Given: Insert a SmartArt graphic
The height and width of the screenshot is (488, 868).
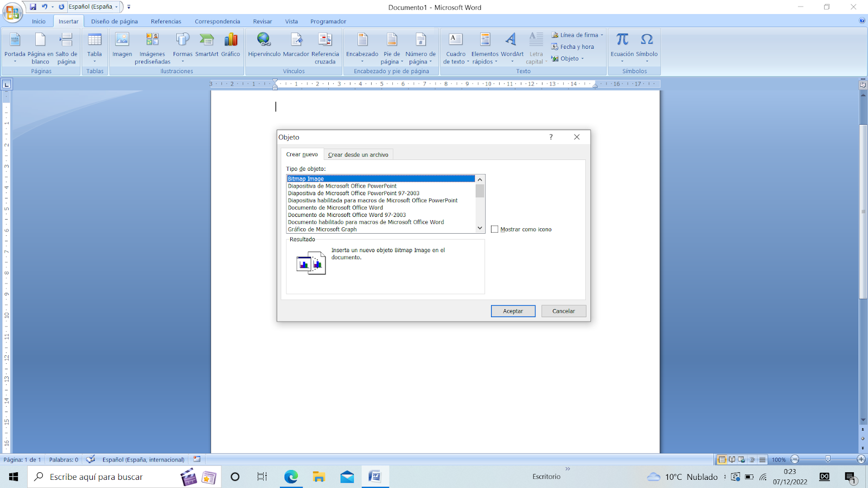Looking at the screenshot, I should (207, 44).
